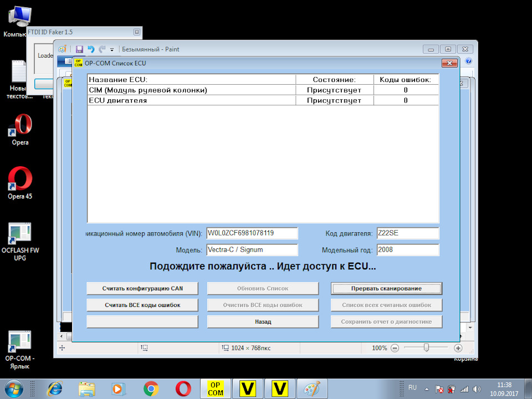Click the RU language indicator

click(412, 387)
